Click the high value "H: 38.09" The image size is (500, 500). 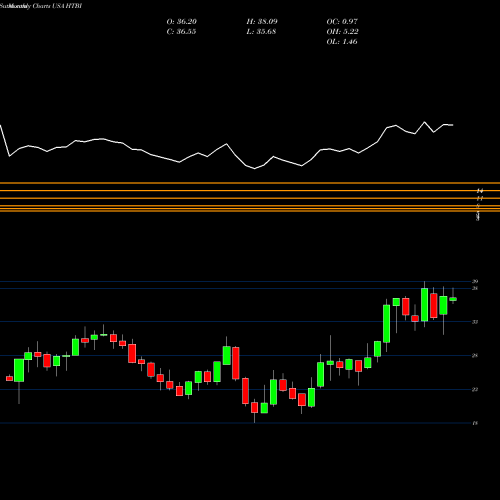(x=262, y=22)
